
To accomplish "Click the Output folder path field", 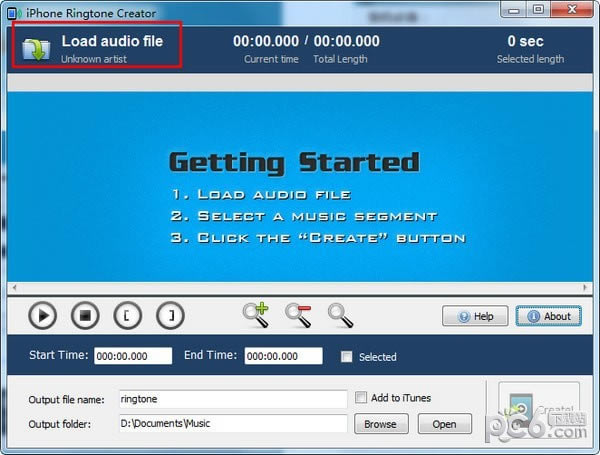I will [233, 424].
